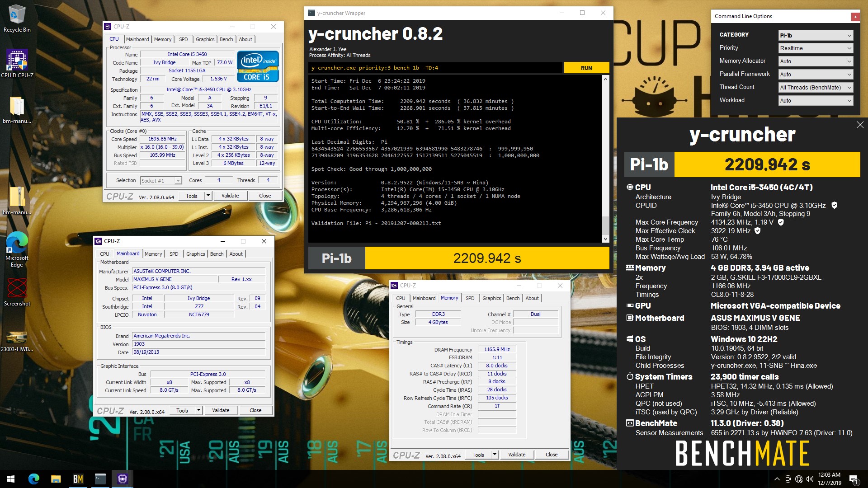Click the Pi-1b 2209.942 s result bar
This screenshot has width=868, height=488.
pyautogui.click(x=459, y=258)
